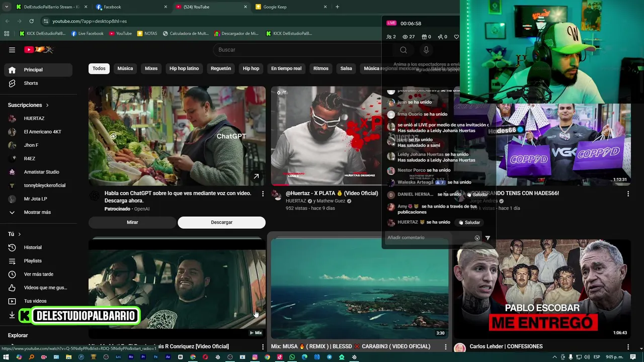Open options menu for Mix MUSA video

[x=445, y=346]
